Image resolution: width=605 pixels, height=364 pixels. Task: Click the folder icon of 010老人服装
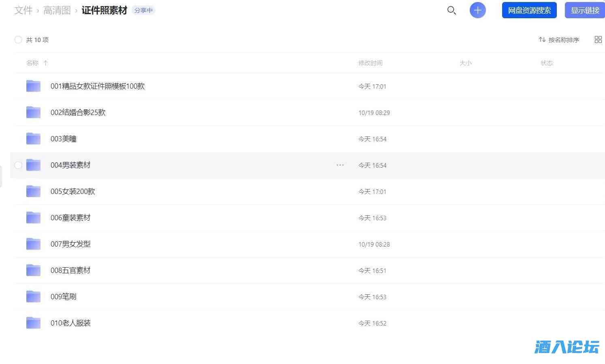[33, 323]
